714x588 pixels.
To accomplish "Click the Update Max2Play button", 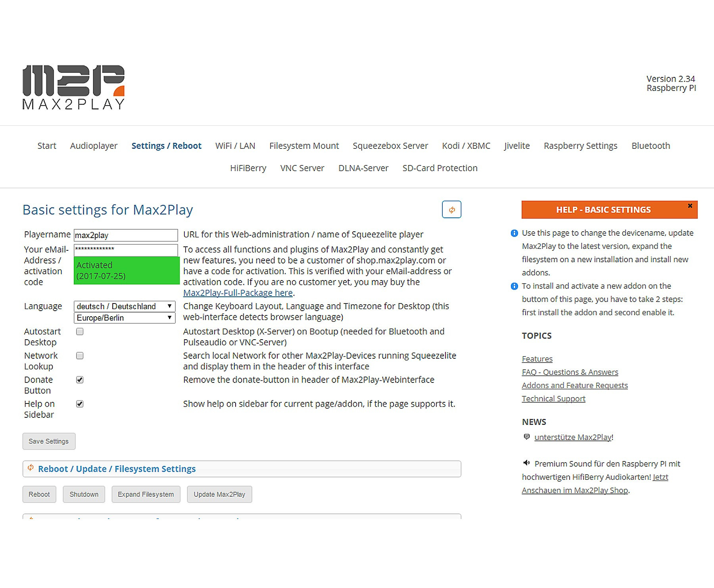I will (x=219, y=494).
